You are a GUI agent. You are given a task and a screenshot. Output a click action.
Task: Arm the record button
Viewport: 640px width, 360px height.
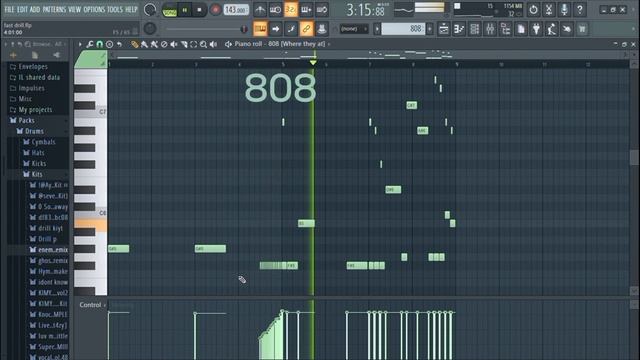pos(215,10)
